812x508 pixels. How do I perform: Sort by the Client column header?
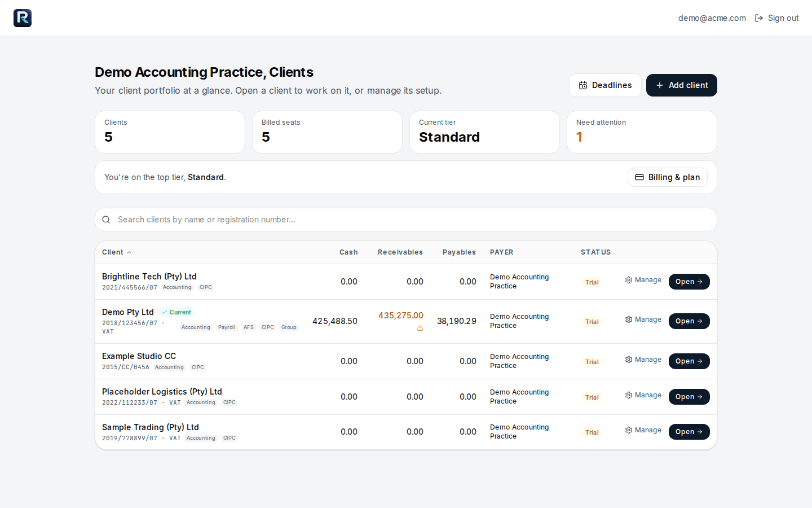[x=117, y=252]
